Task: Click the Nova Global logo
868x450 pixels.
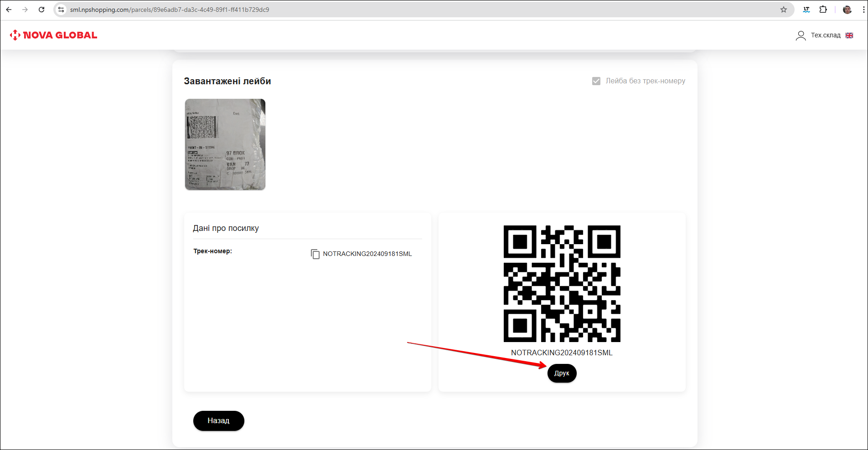Action: 53,35
